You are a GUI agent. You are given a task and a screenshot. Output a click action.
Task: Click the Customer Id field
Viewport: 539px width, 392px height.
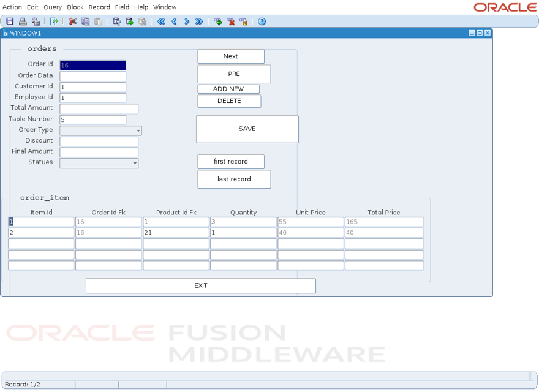click(93, 87)
